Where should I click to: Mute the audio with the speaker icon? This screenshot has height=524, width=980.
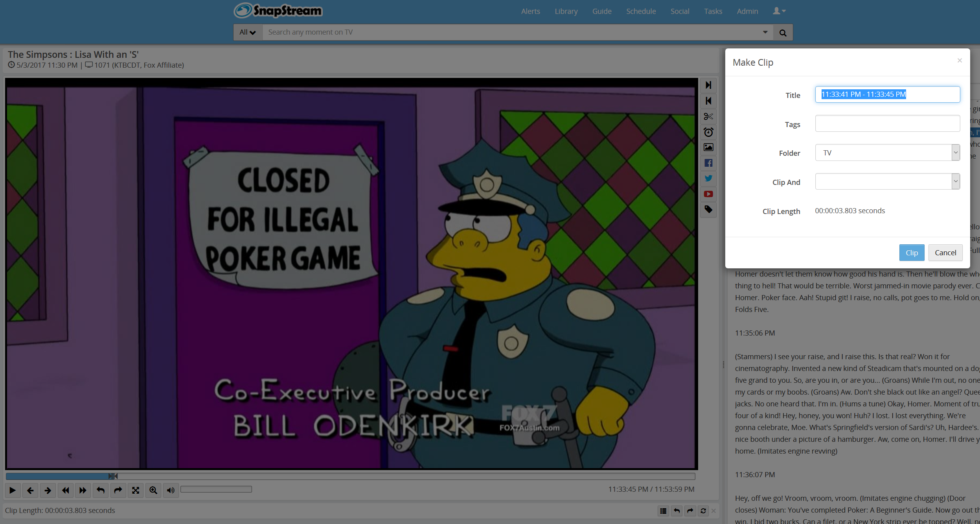tap(171, 490)
